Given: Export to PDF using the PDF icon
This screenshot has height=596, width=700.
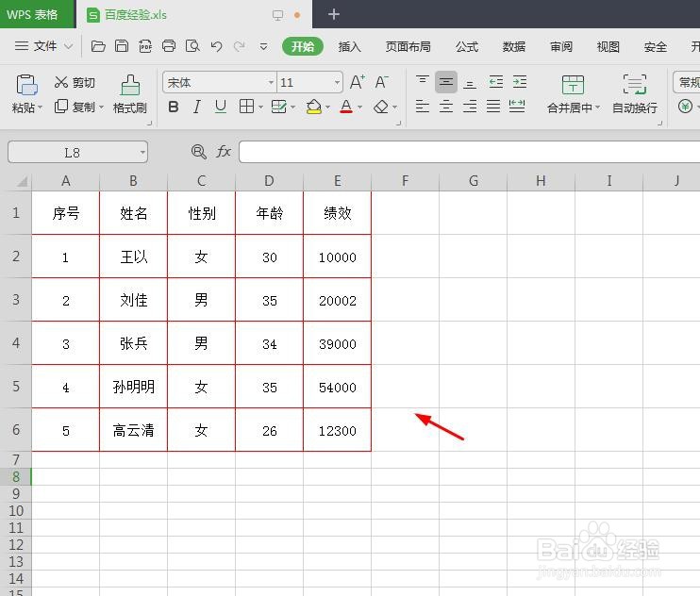Looking at the screenshot, I should 145,46.
